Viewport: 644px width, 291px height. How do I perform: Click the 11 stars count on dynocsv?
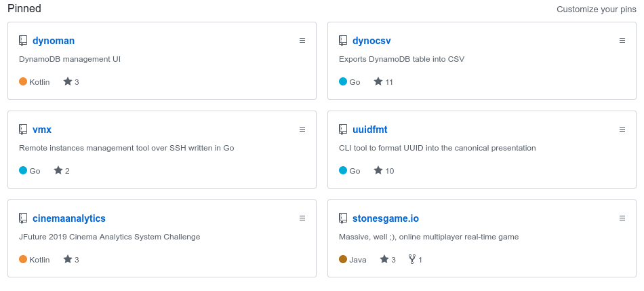(x=389, y=82)
